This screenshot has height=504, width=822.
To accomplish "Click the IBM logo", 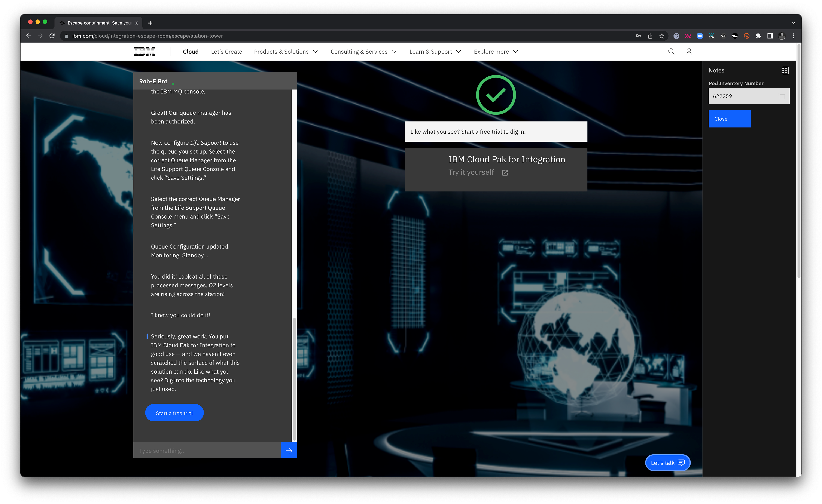I will [x=144, y=52].
